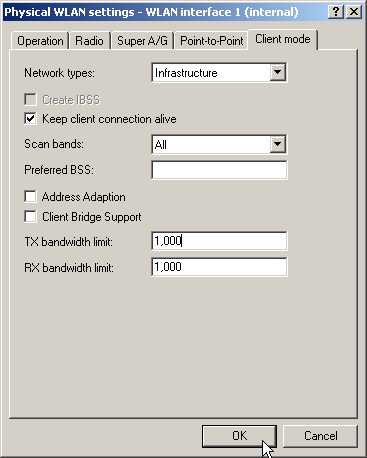367x458 pixels.
Task: Enable the Address Adaption checkbox
Action: click(x=30, y=197)
